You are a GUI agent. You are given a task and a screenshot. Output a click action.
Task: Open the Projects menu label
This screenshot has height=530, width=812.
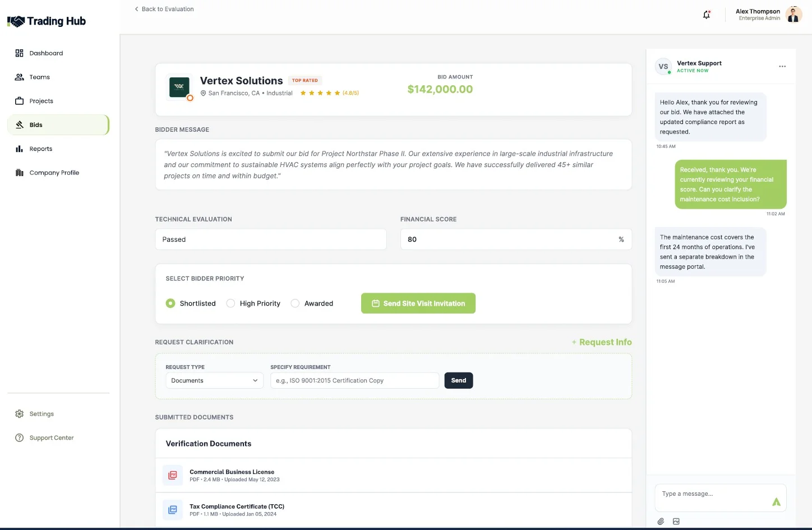pos(41,101)
